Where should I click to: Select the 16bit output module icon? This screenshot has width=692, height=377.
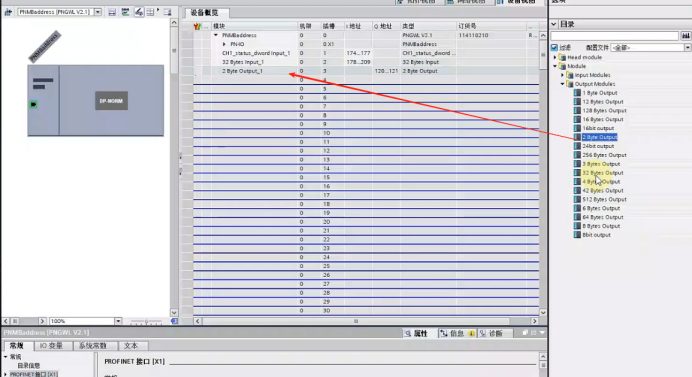point(577,128)
